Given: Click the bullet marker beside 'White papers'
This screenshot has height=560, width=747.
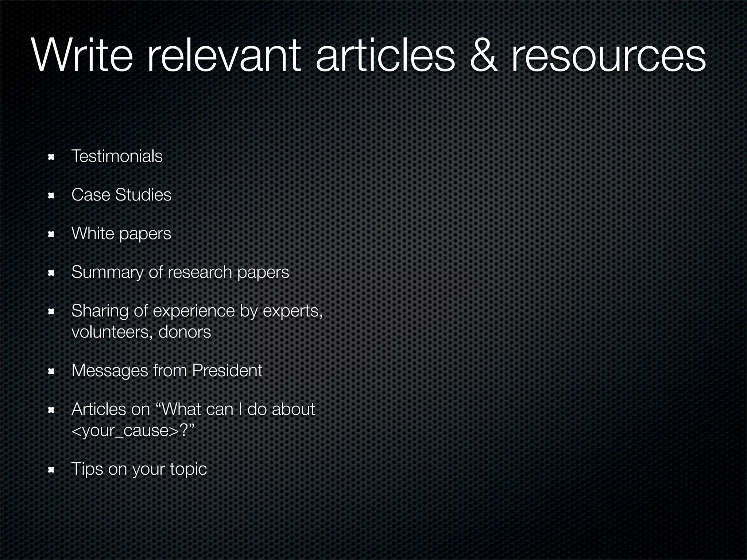Looking at the screenshot, I should pyautogui.click(x=51, y=235).
